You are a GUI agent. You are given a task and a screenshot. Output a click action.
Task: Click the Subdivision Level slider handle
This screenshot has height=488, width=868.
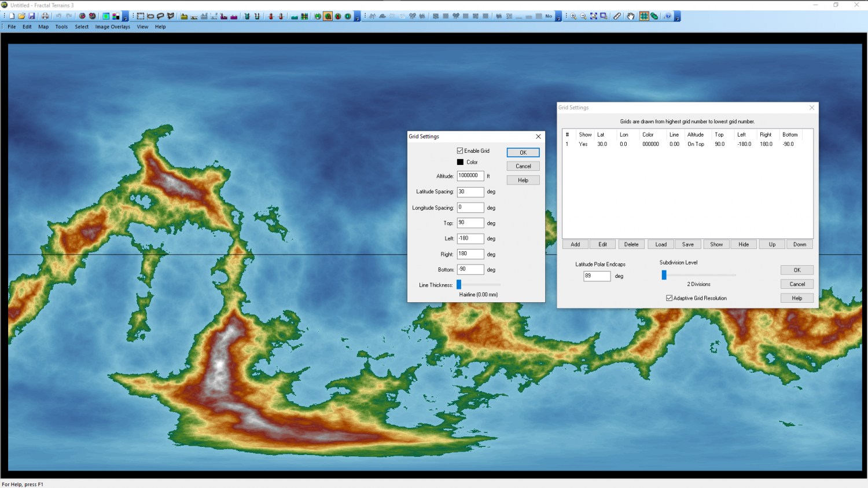664,275
